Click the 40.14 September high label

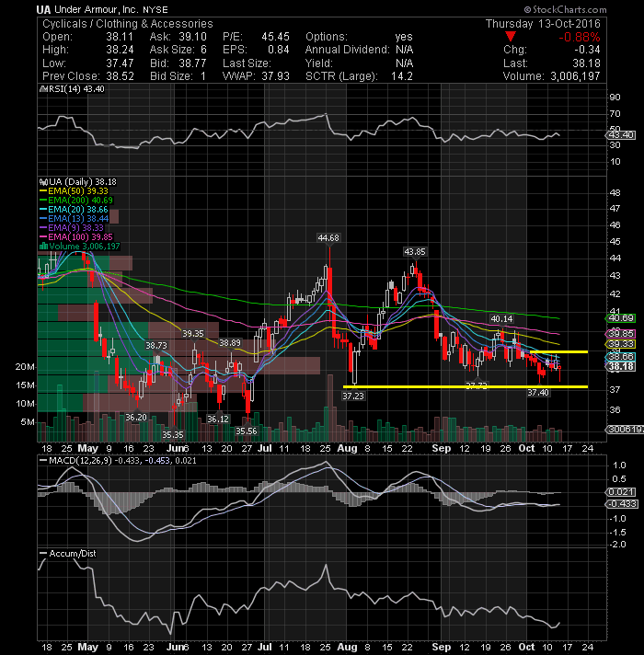[501, 318]
